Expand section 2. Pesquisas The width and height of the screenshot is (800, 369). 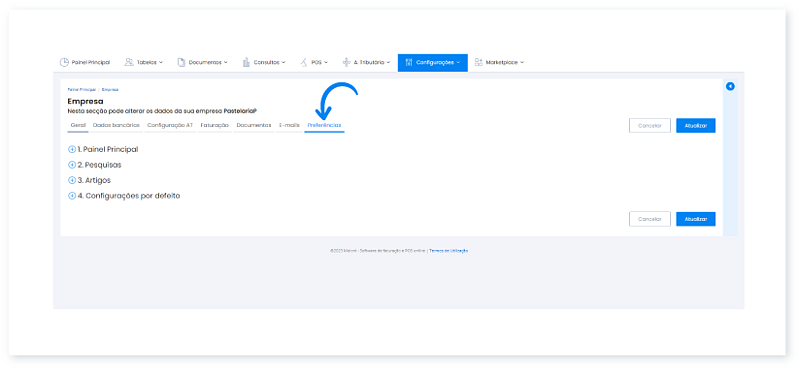[x=72, y=165]
